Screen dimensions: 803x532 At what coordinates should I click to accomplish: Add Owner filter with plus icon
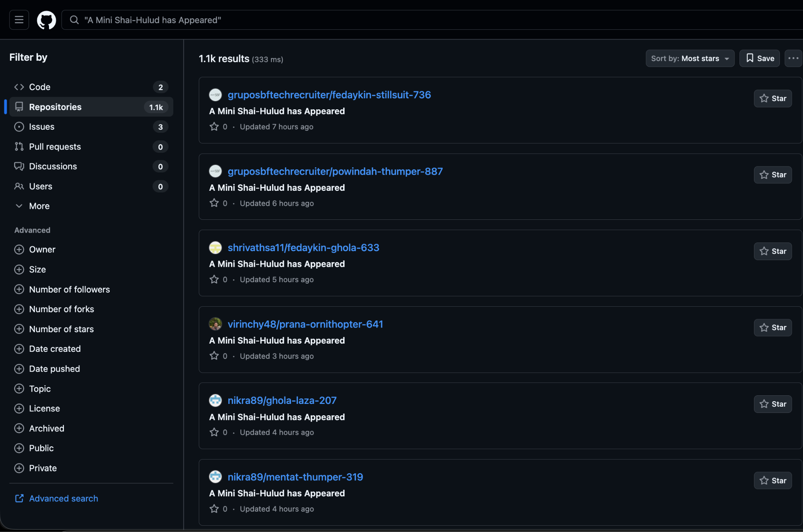(19, 250)
